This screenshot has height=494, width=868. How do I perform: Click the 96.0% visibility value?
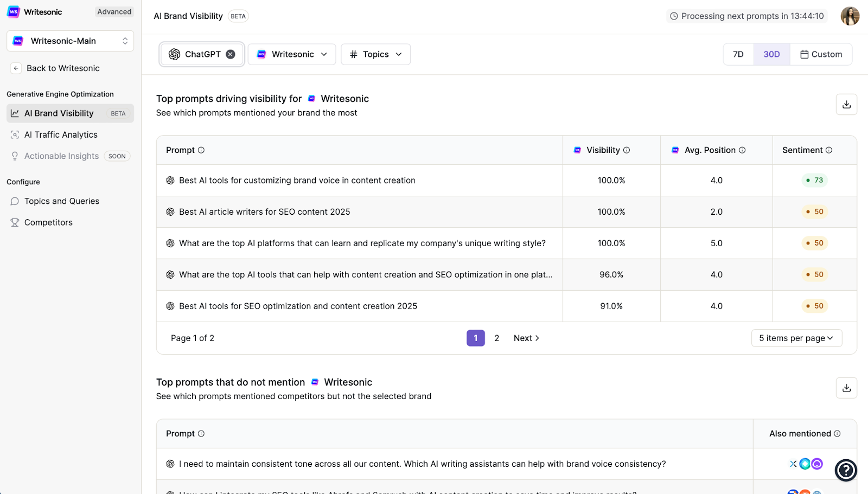click(x=611, y=275)
